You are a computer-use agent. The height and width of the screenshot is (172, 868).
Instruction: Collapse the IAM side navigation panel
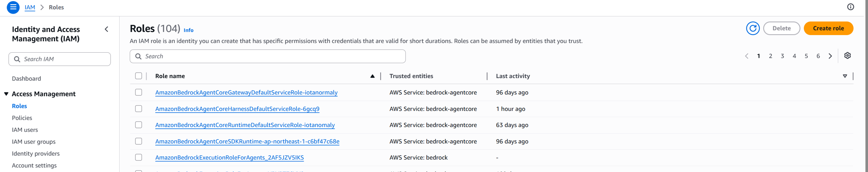tap(107, 29)
